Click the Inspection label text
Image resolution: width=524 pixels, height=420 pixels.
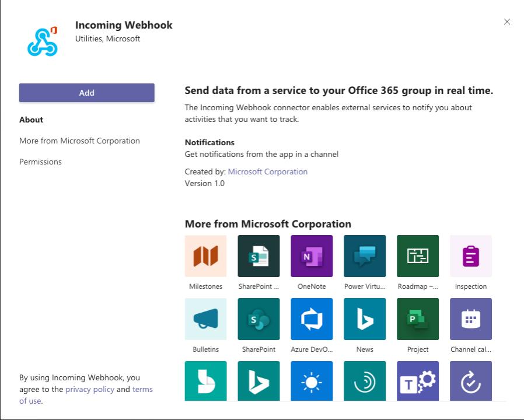click(471, 286)
